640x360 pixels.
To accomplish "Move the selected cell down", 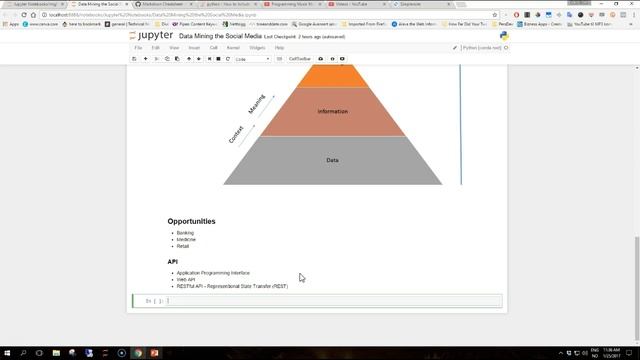I will coord(199,59).
